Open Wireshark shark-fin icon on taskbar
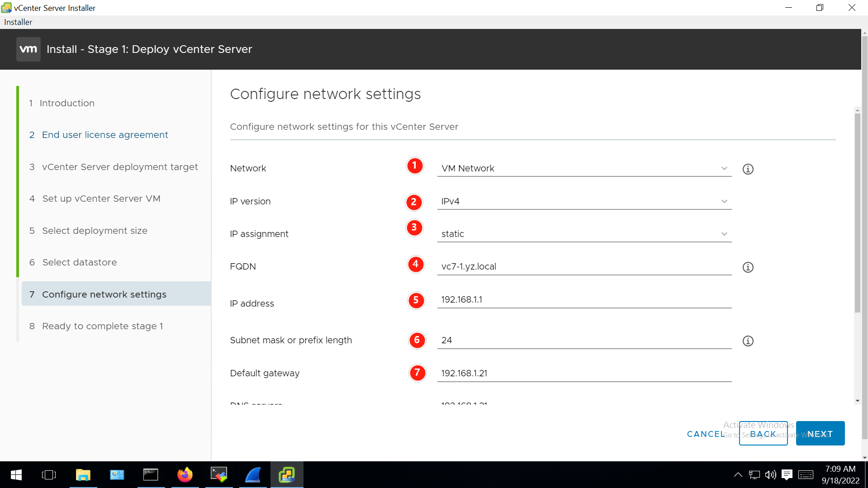 [x=253, y=475]
